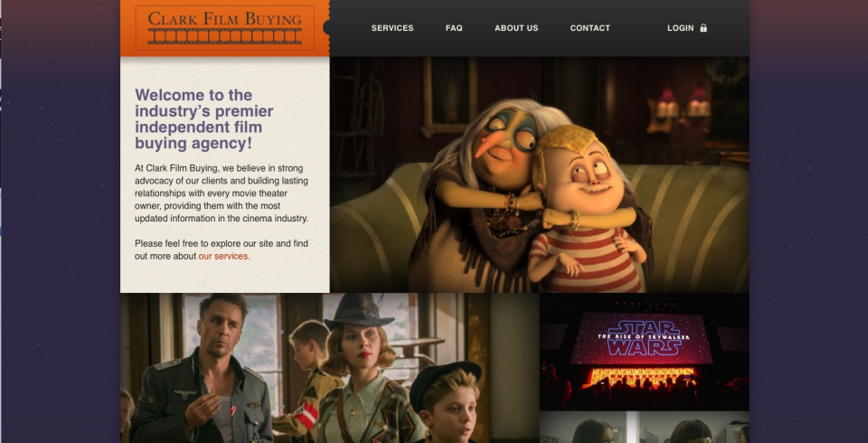Click the lock icon beside Login
Viewport: 868px width, 443px height.
(x=703, y=28)
